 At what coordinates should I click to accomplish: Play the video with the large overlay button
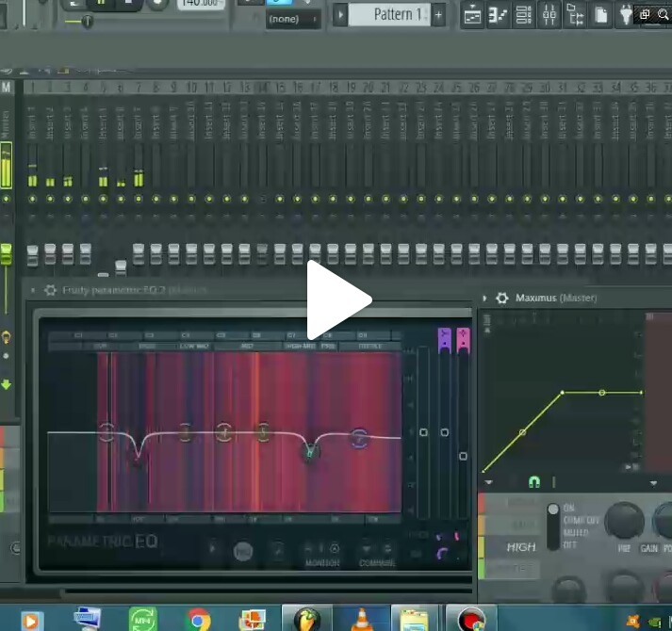(338, 299)
